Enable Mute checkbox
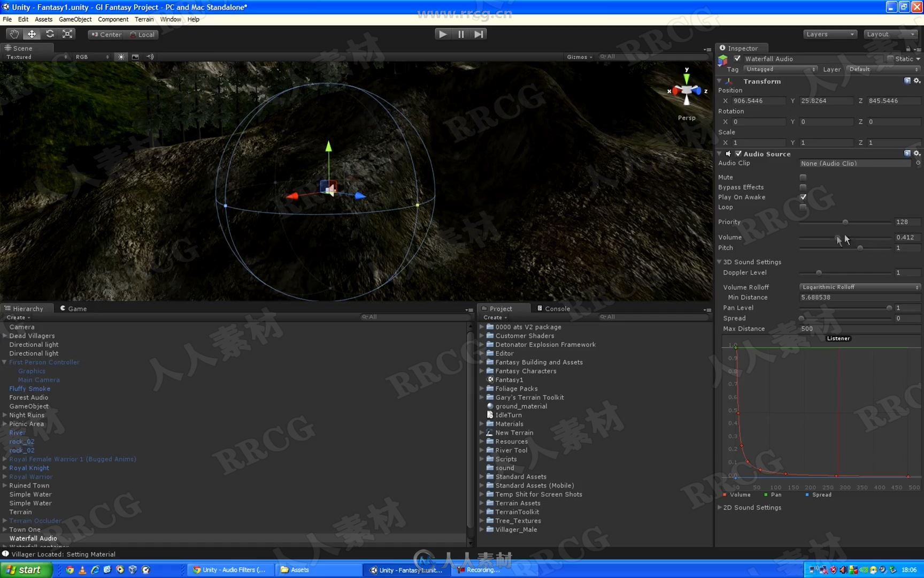This screenshot has height=578, width=924. click(803, 177)
